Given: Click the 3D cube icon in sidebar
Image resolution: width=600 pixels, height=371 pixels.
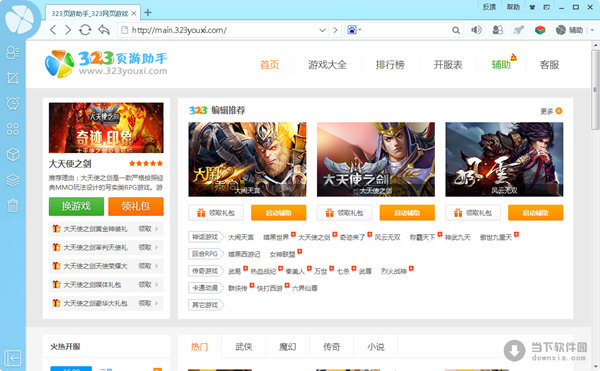Looking at the screenshot, I should tap(13, 155).
